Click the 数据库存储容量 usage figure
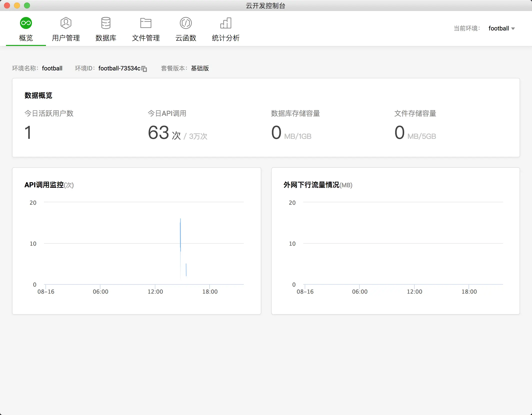The image size is (532, 415). coord(276,133)
